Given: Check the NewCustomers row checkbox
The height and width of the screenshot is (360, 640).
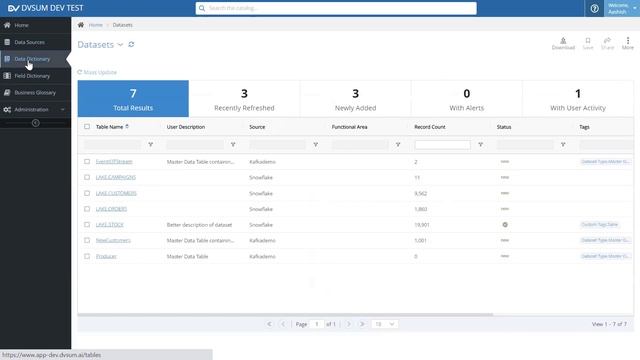Looking at the screenshot, I should point(87,240).
